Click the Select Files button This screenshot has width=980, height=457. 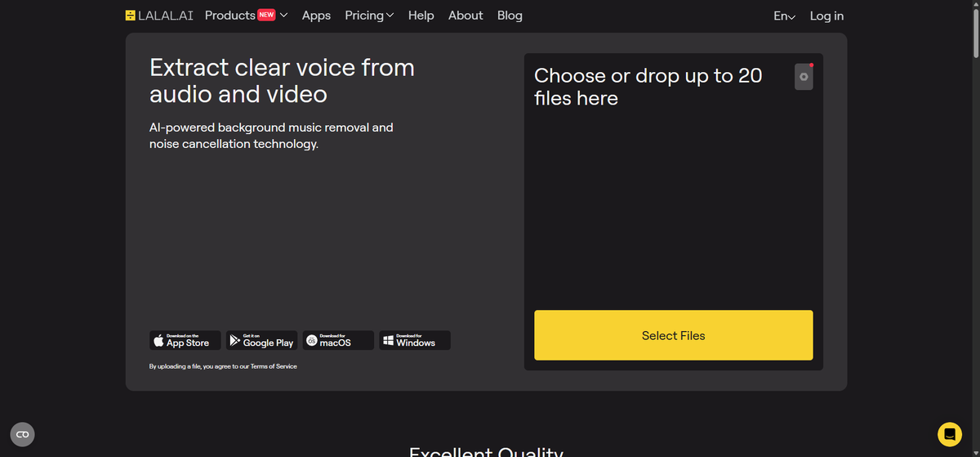point(674,335)
